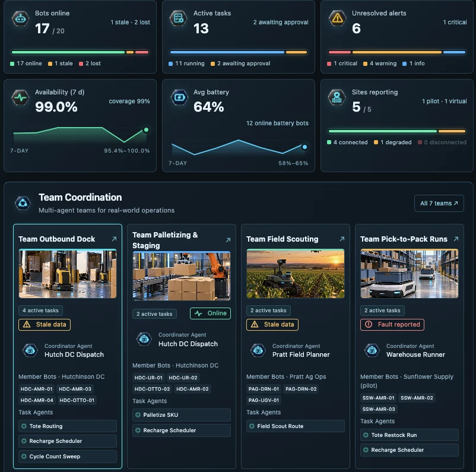This screenshot has width=476, height=472.
Task: Click the Palletize SKU task agent icon
Action: tap(138, 415)
